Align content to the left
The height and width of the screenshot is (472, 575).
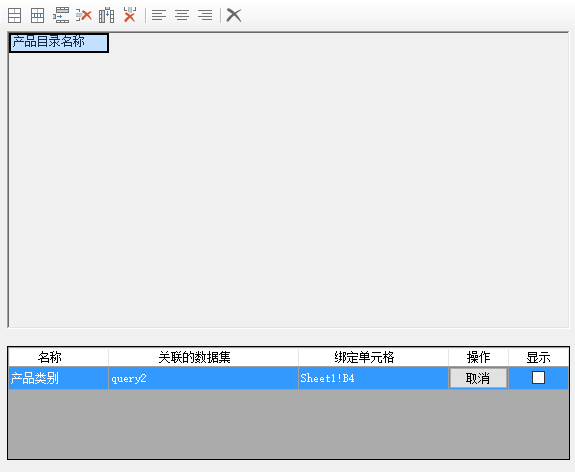[x=159, y=15]
